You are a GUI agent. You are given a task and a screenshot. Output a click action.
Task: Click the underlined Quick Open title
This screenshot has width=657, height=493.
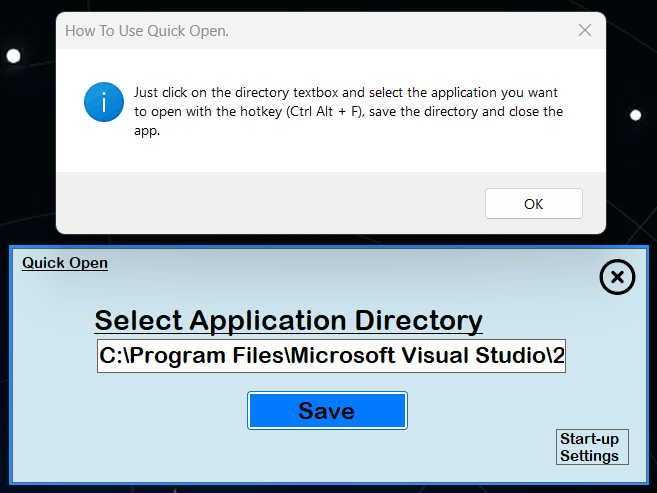(65, 263)
